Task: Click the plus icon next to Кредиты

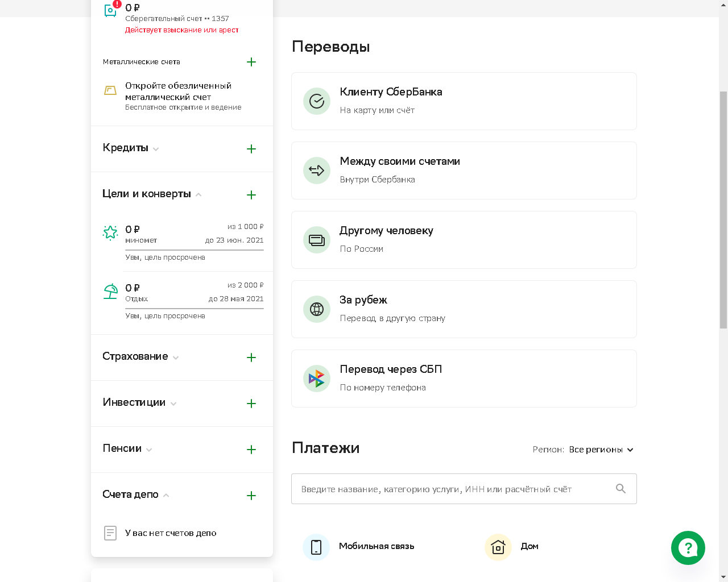Action: coord(251,149)
